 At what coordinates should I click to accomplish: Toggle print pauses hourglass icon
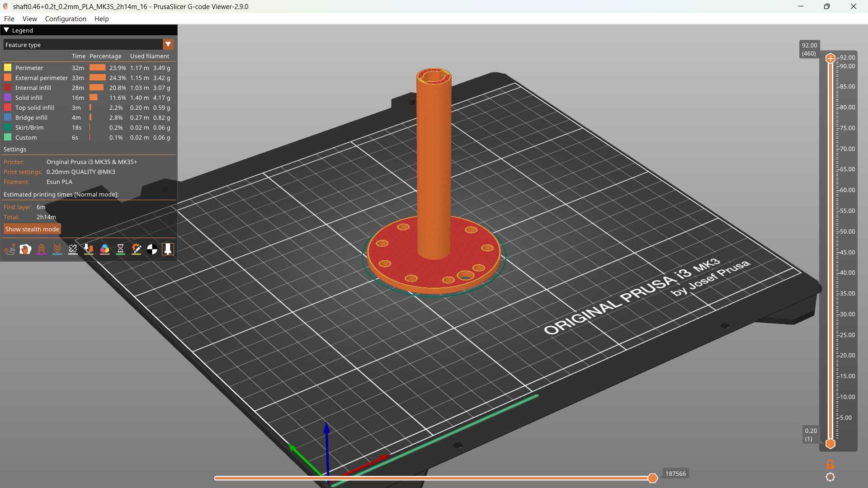(x=120, y=249)
